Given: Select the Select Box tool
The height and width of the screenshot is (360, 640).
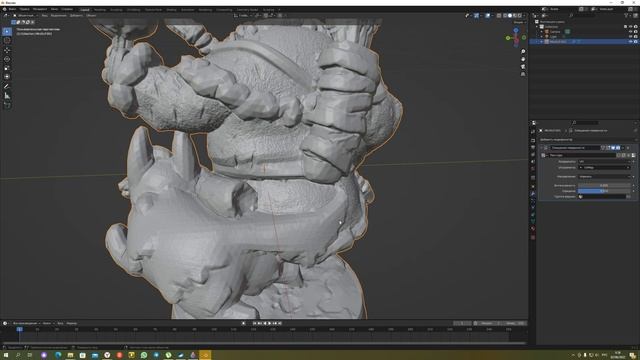Looking at the screenshot, I should pos(7,31).
